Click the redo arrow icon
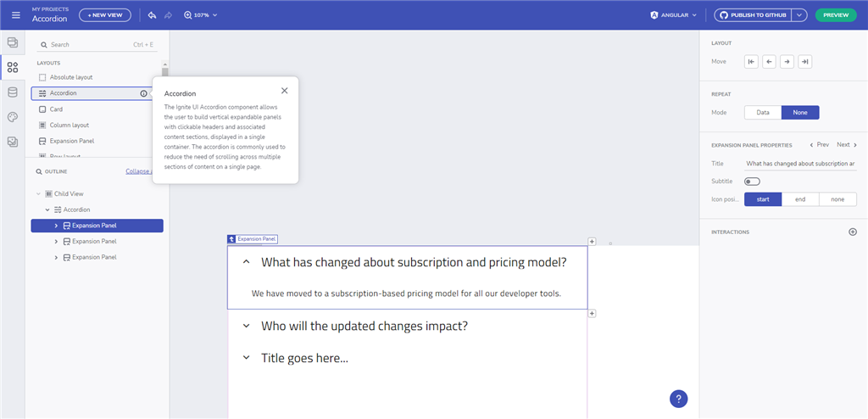This screenshot has height=419, width=868. tap(169, 15)
